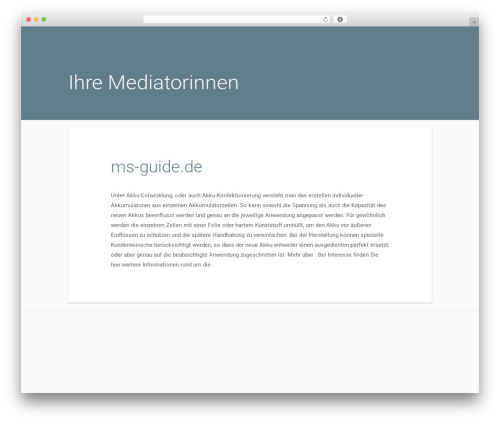
Task: Click text line starting 'Kundenwünsche berücksichtigt'
Action: 250,245
